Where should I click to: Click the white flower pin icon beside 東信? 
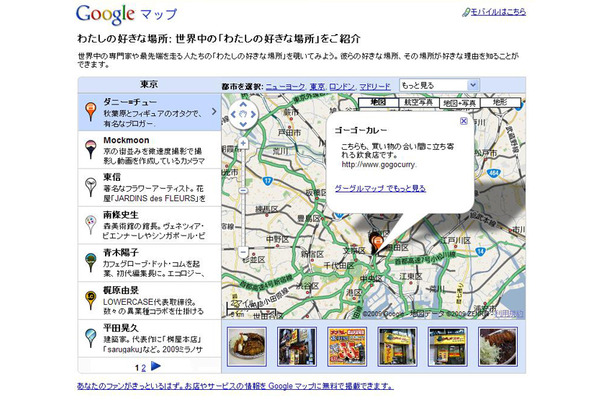(91, 187)
